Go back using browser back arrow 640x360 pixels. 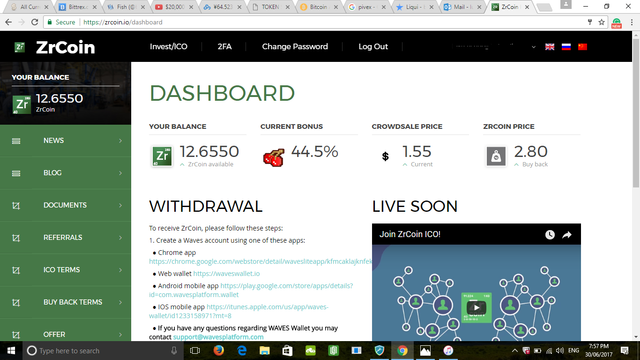[8, 22]
